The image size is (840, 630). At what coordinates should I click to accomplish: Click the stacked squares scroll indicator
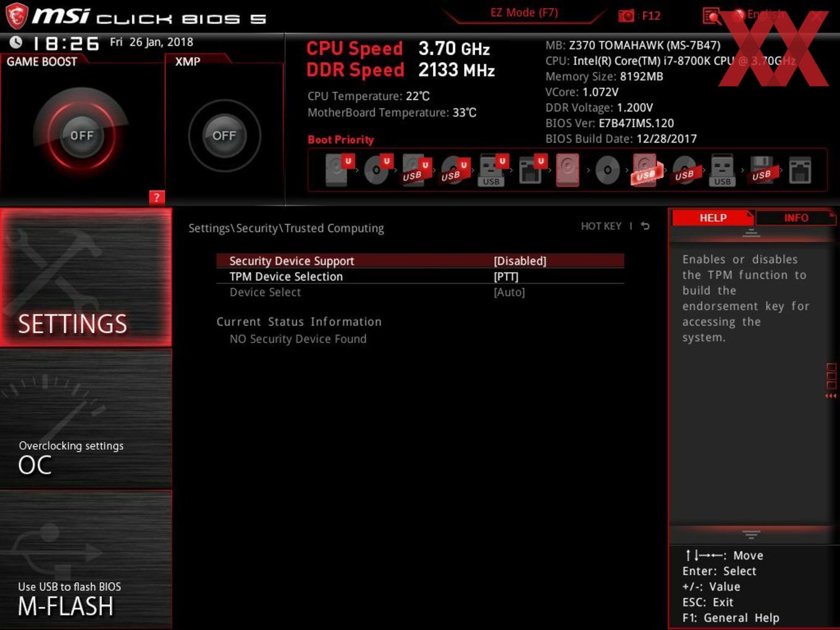(x=831, y=376)
